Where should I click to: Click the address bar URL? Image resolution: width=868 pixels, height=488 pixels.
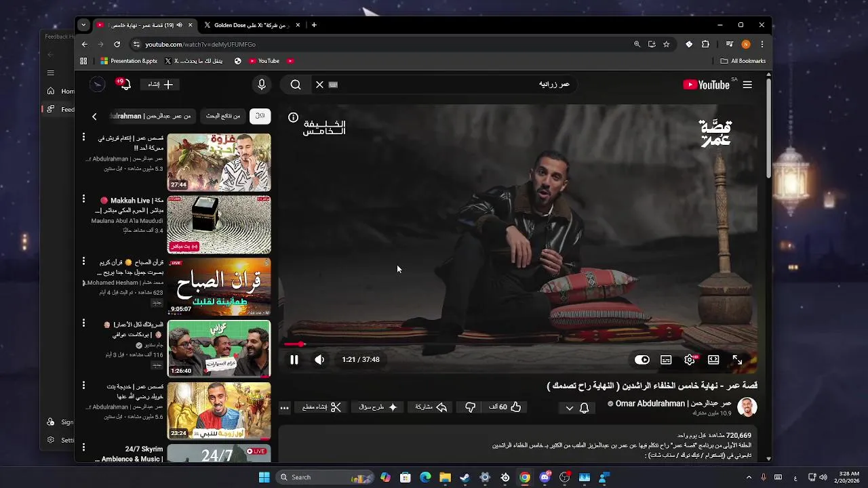[x=200, y=44]
